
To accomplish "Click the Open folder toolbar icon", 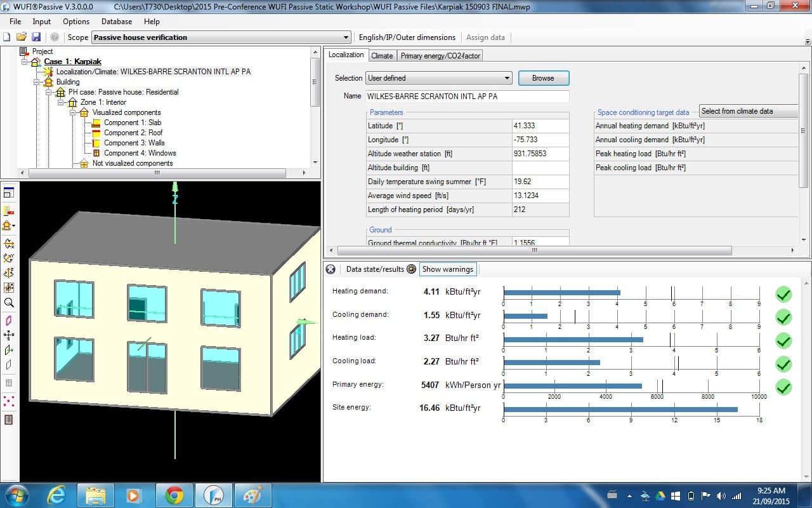I will [22, 37].
